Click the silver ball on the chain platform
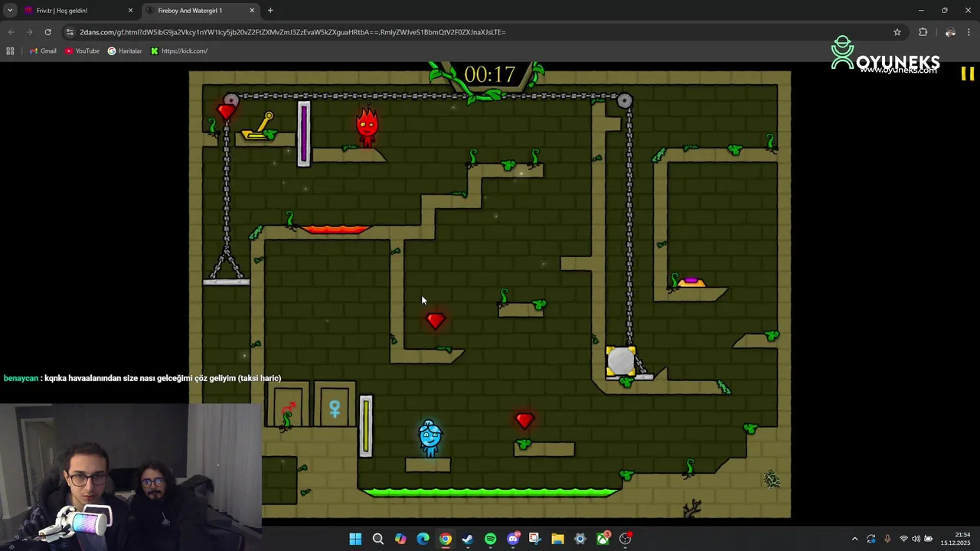This screenshot has width=980, height=551. pos(621,361)
